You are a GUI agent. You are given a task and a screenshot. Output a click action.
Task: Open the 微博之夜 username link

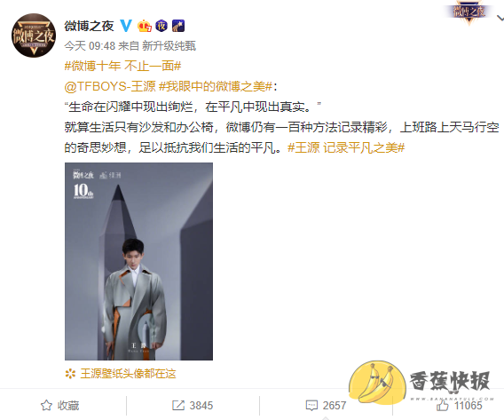89,26
